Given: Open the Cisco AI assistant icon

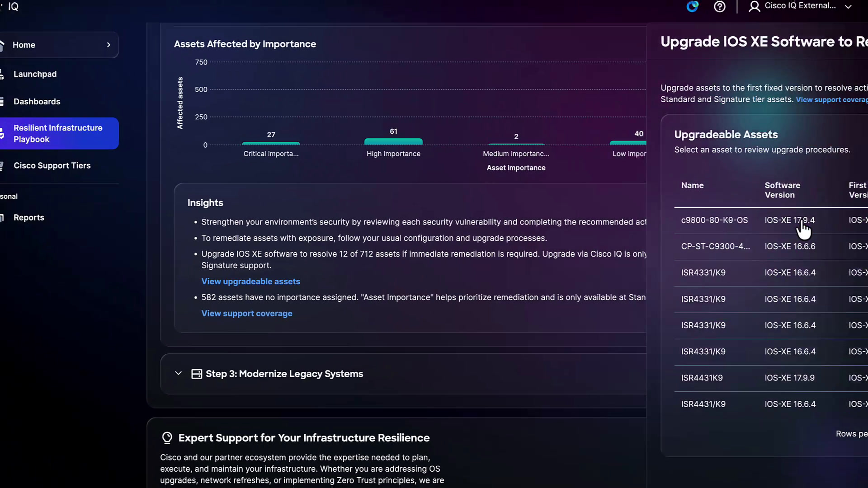Looking at the screenshot, I should 693,6.
